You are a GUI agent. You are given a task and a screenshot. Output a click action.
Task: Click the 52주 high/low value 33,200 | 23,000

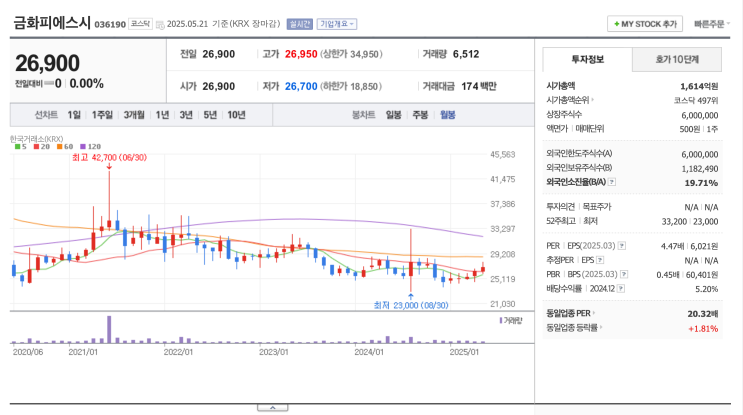click(x=690, y=221)
